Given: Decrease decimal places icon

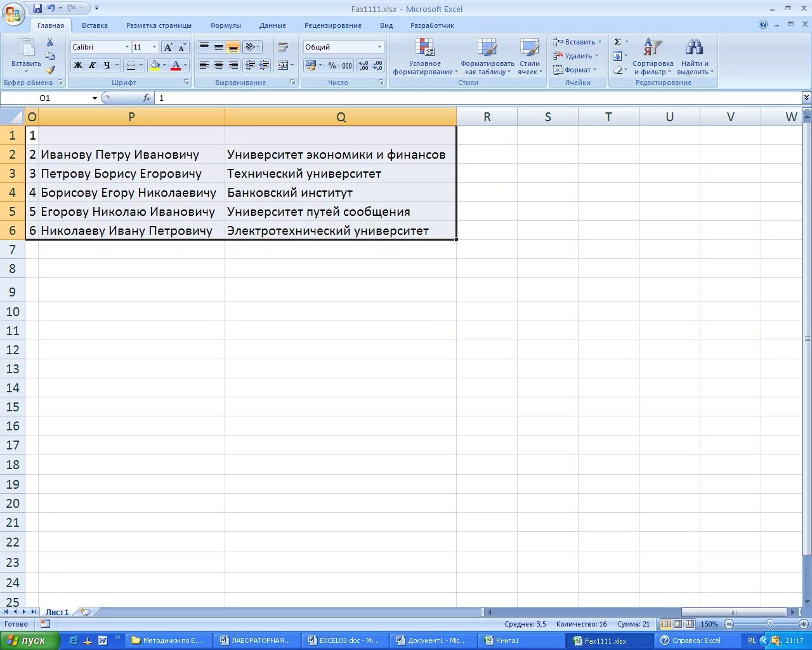Looking at the screenshot, I should [x=377, y=65].
